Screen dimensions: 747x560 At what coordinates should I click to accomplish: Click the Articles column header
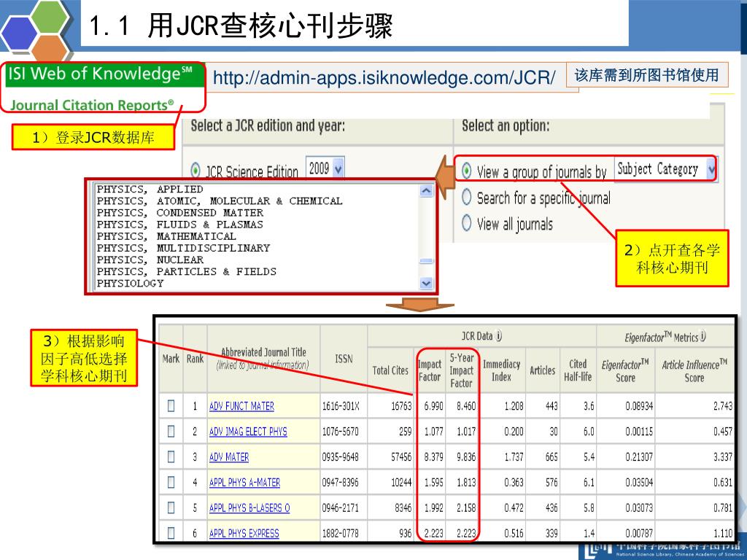542,370
